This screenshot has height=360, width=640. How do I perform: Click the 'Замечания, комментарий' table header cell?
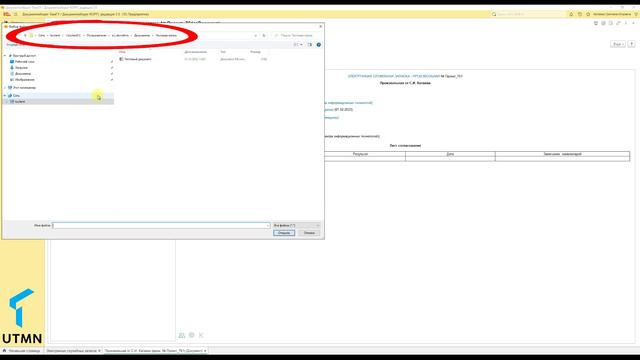coord(562,154)
